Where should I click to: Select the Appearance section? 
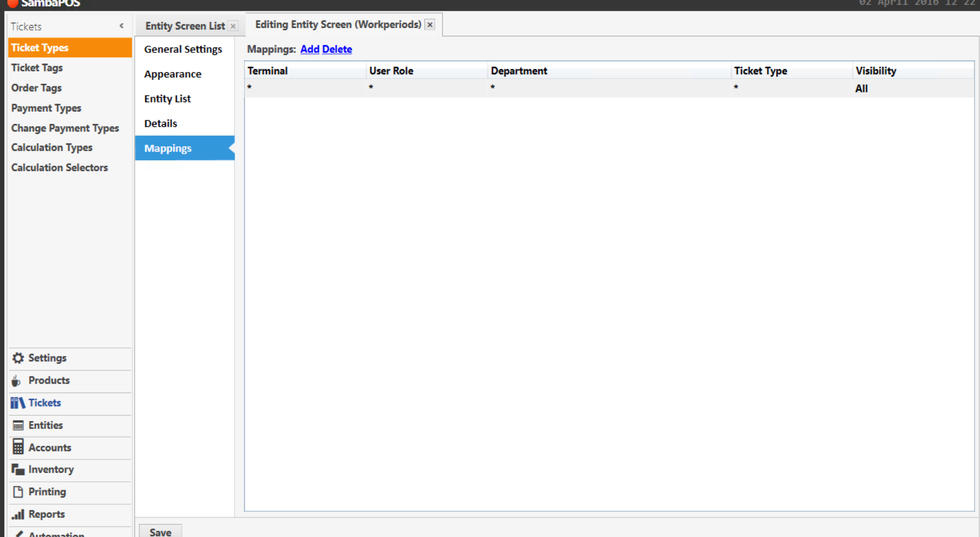(x=172, y=74)
